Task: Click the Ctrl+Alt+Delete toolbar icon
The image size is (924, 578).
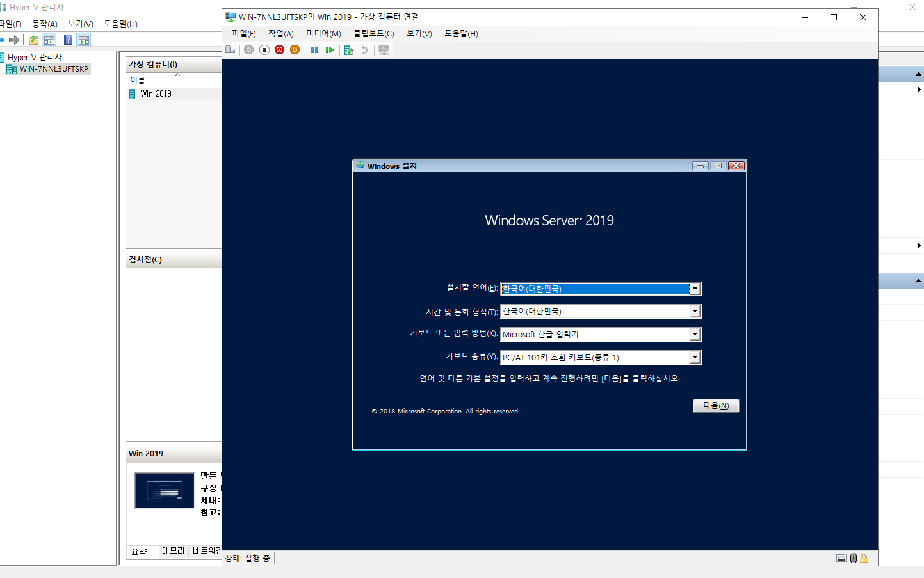Action: point(231,50)
